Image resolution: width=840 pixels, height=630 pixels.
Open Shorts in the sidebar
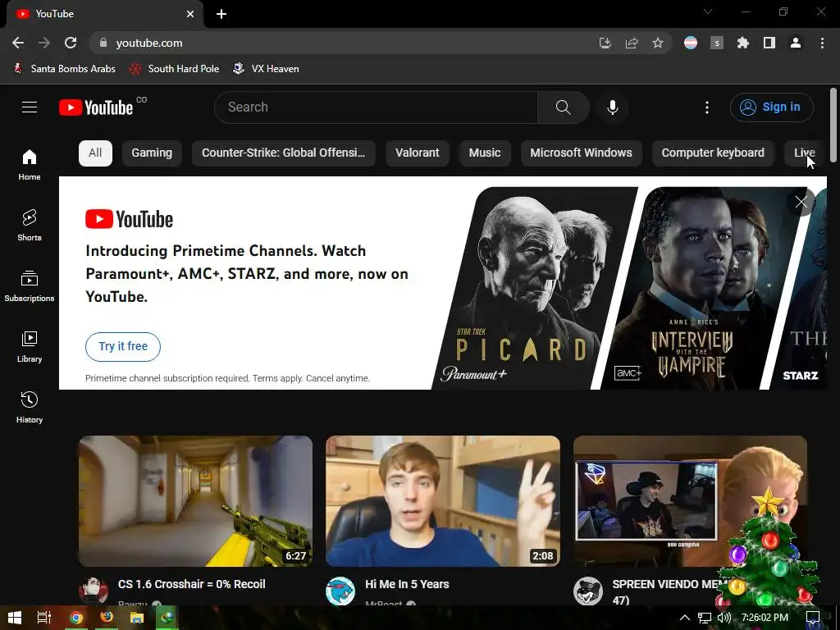[x=30, y=226]
